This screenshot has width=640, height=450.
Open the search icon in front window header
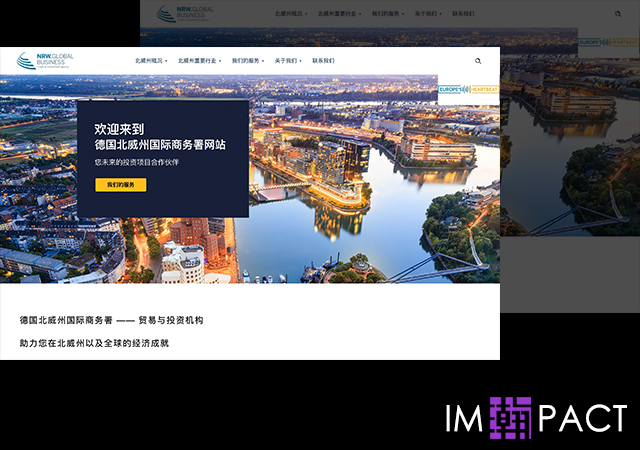(x=478, y=61)
